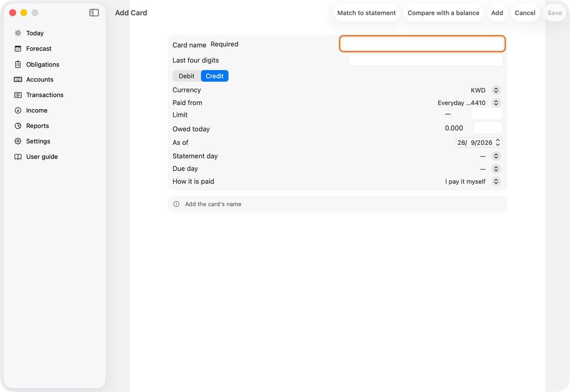Open User guide in the sidebar
Screen dimensions: 570x392
coord(42,156)
